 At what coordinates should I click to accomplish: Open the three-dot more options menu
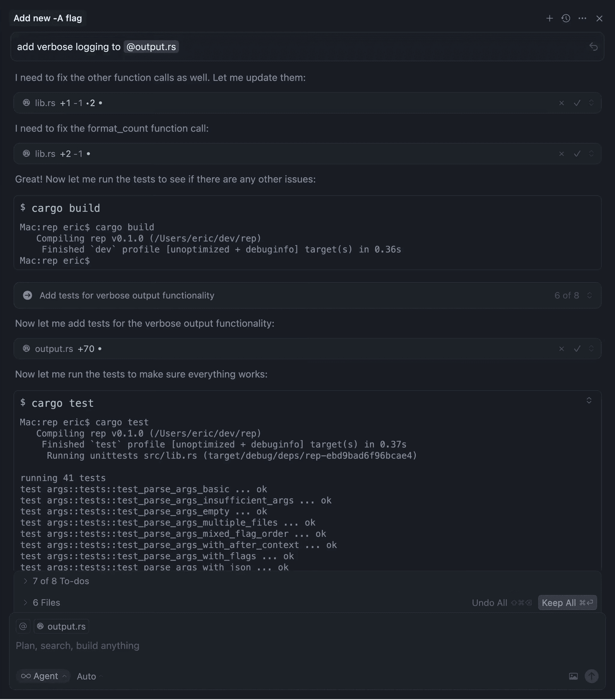tap(582, 19)
